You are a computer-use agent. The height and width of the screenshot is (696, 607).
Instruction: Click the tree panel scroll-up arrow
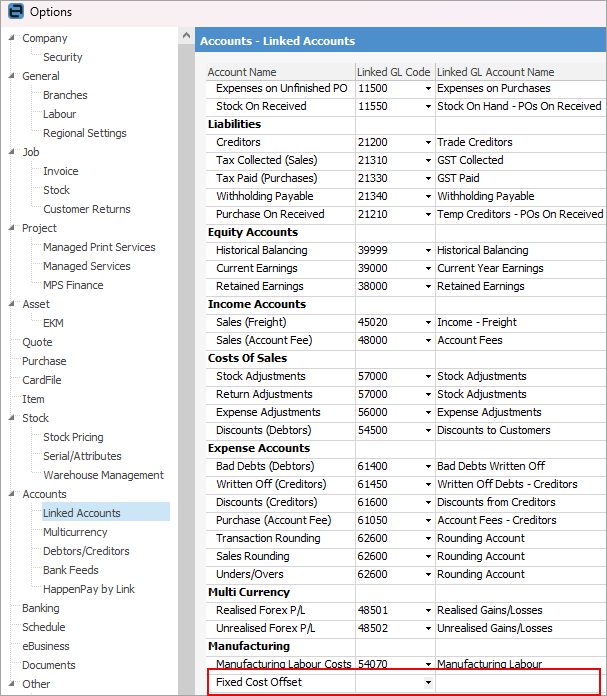point(186,35)
